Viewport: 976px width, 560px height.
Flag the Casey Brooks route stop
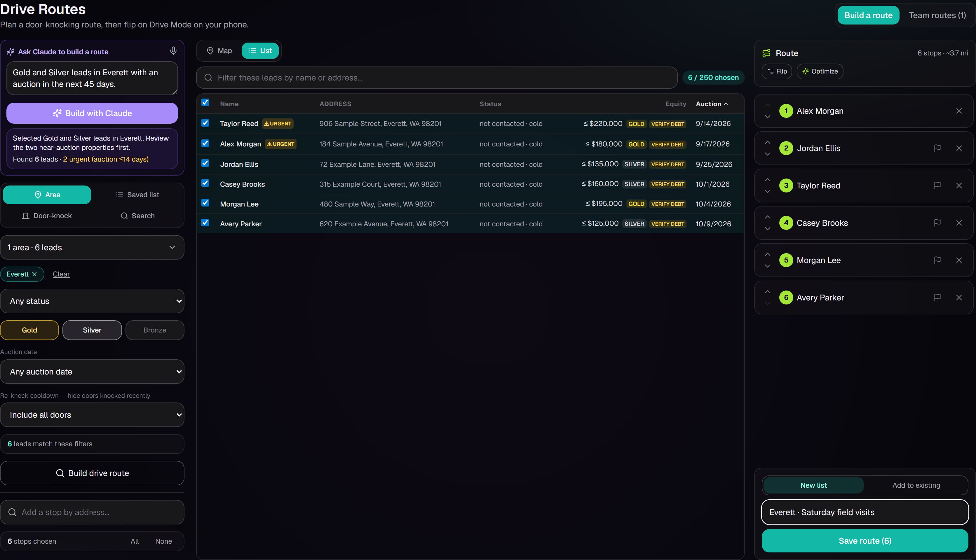[x=937, y=223]
